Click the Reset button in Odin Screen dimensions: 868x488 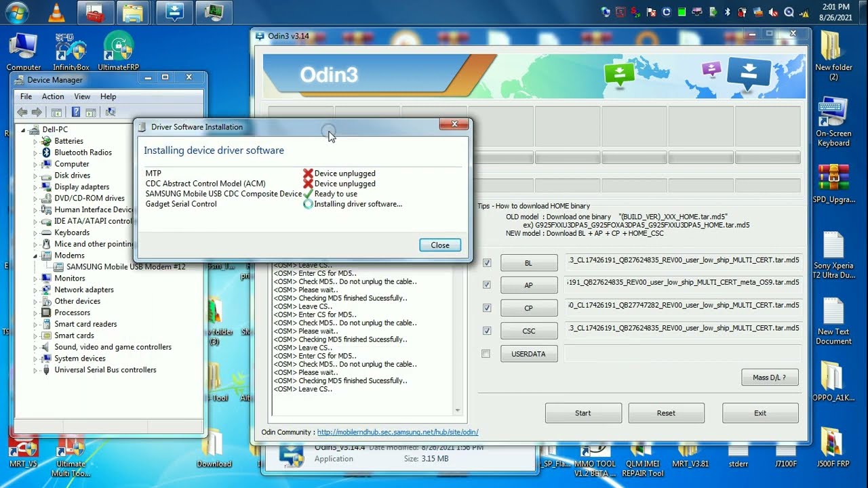(666, 413)
